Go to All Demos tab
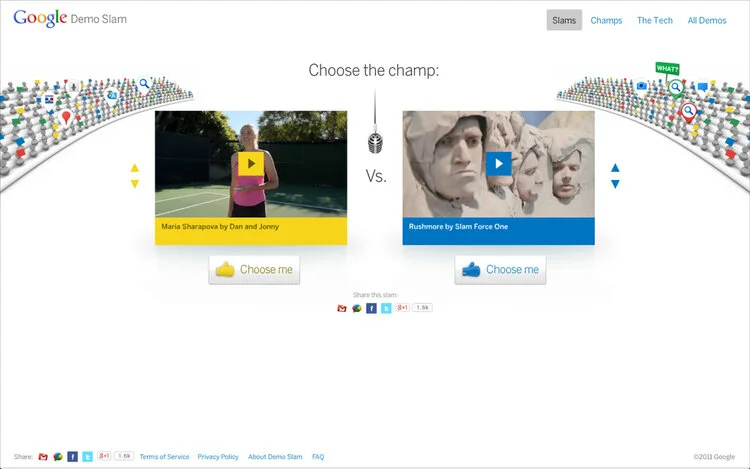The height and width of the screenshot is (469, 750). pyautogui.click(x=707, y=21)
